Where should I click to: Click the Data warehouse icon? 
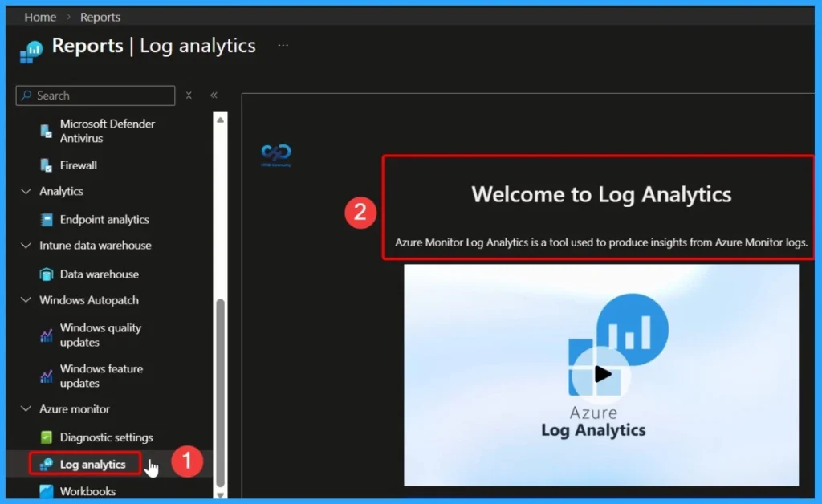(46, 274)
